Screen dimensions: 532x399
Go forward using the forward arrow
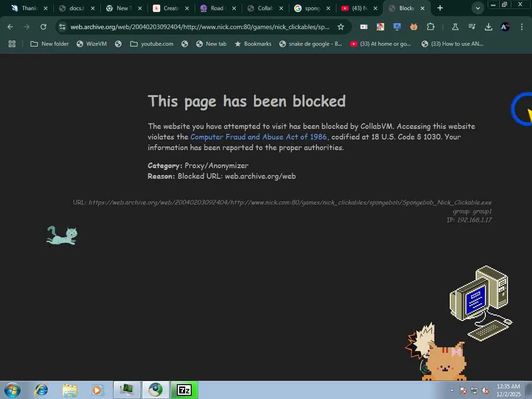point(26,27)
